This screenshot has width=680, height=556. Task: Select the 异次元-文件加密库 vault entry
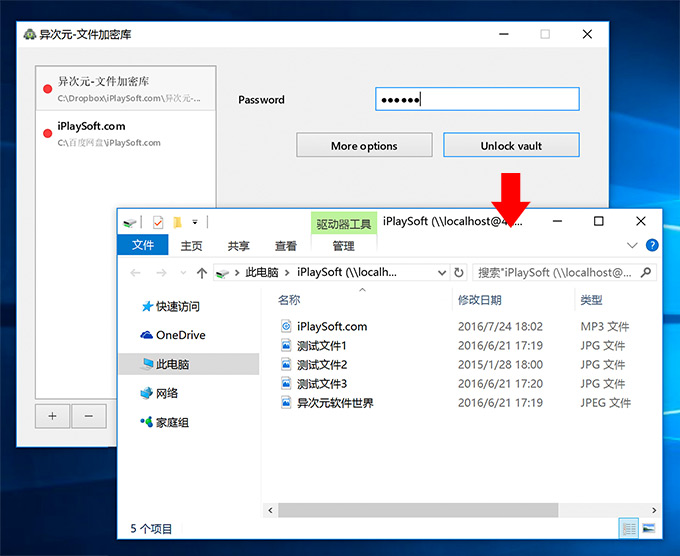(126, 88)
